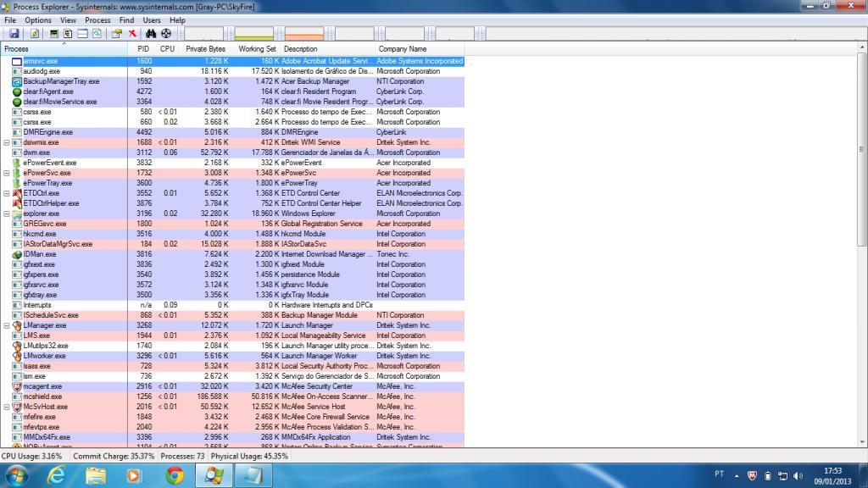This screenshot has height=488, width=868.
Task: Show hidden system tray icons arrow
Action: (x=737, y=476)
